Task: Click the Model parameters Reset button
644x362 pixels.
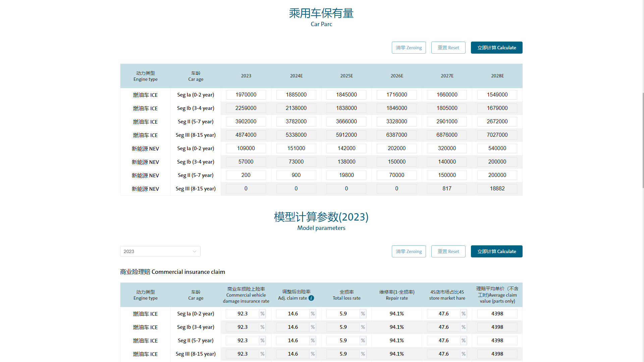Action: click(448, 251)
